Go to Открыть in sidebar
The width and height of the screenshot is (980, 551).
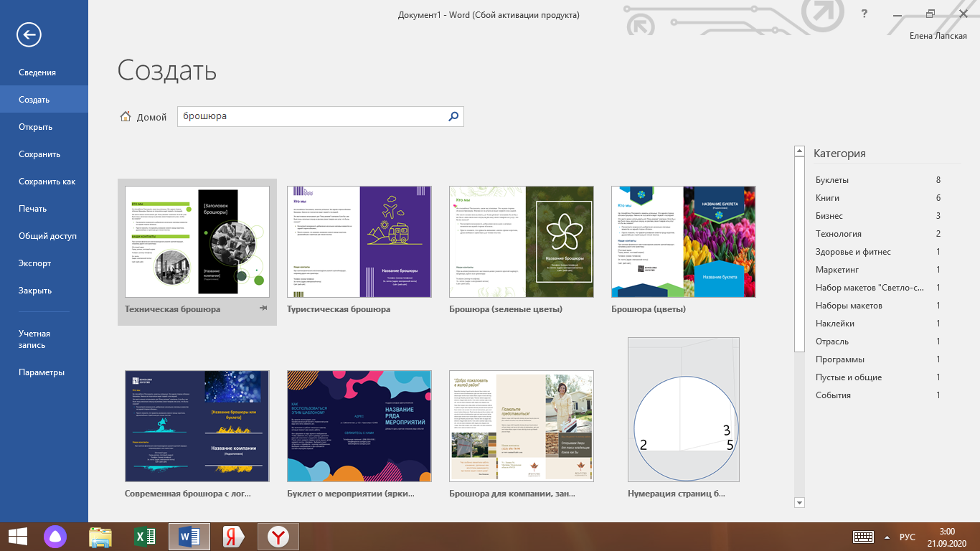point(44,127)
